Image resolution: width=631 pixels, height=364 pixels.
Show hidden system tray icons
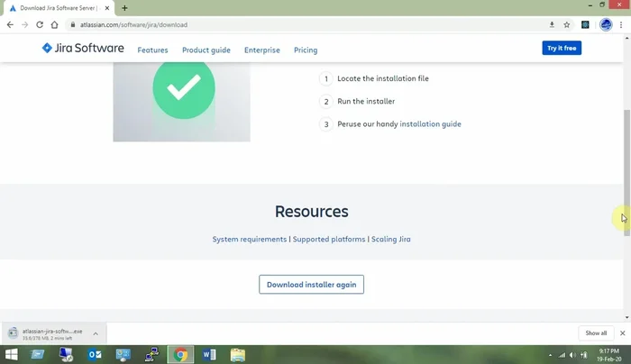coord(550,355)
